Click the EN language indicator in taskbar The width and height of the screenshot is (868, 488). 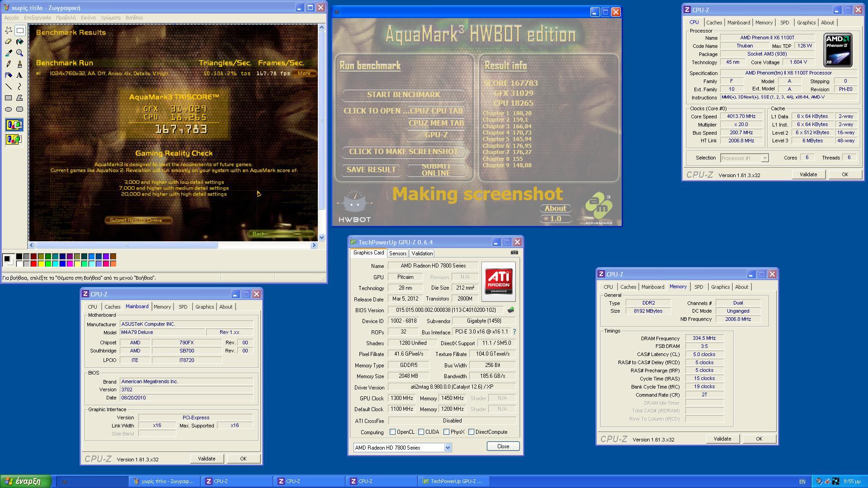coord(802,482)
